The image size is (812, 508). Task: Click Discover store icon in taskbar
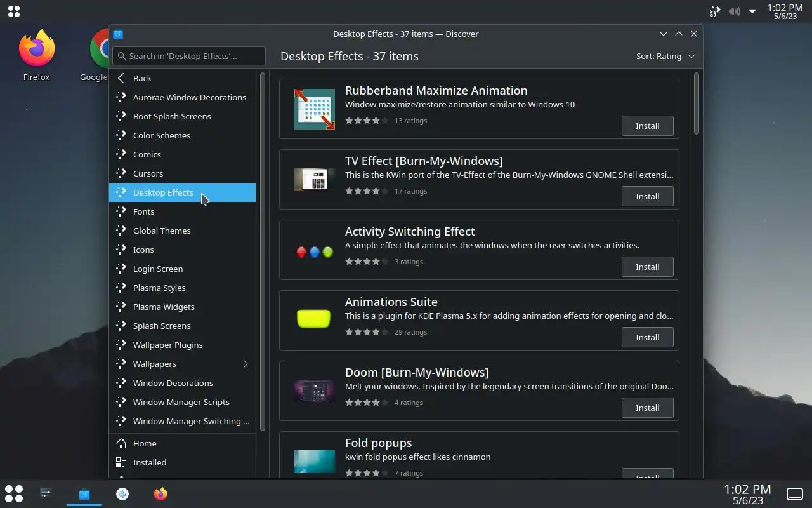[x=84, y=493]
